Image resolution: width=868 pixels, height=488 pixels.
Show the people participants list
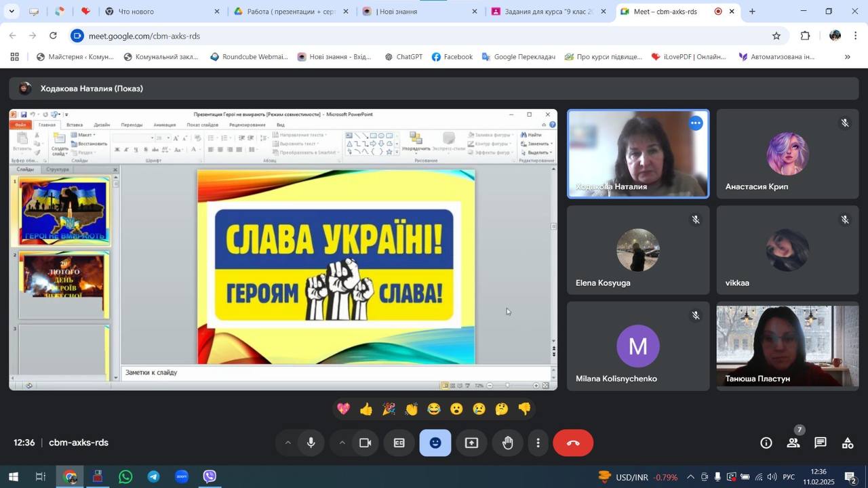point(793,443)
